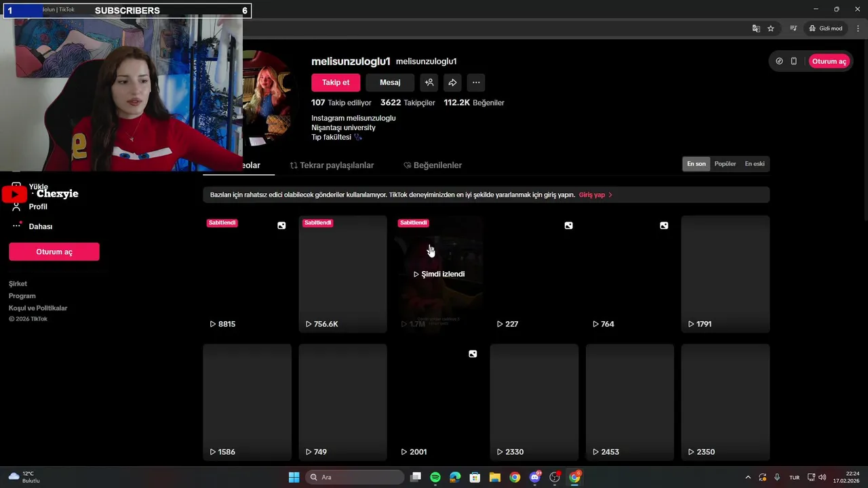
Task: Click the profile avatar picture
Action: pos(269,98)
